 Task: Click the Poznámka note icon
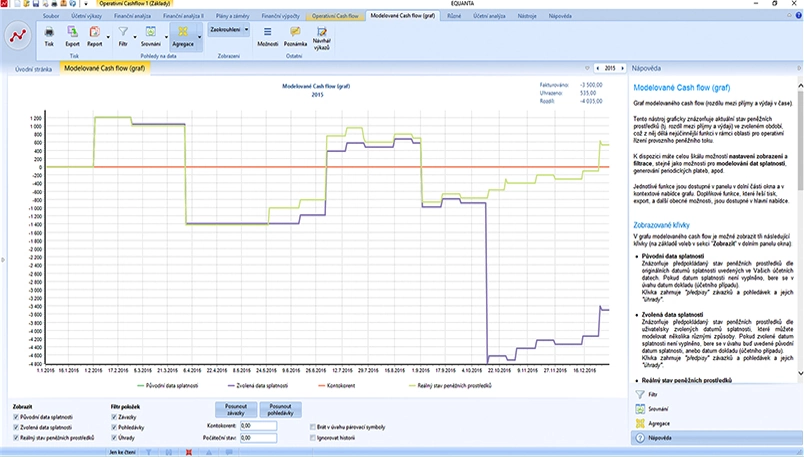[x=295, y=32]
